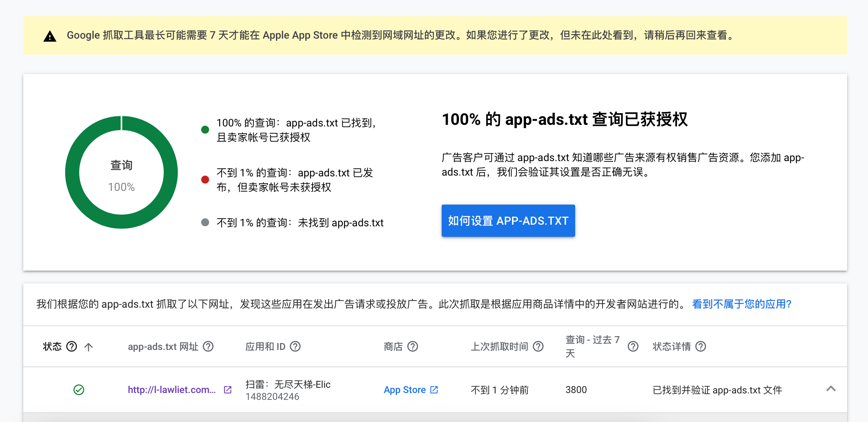Open help icon beside 查询 - 过去 7 天 header
This screenshot has height=422, width=868.
coord(633,346)
